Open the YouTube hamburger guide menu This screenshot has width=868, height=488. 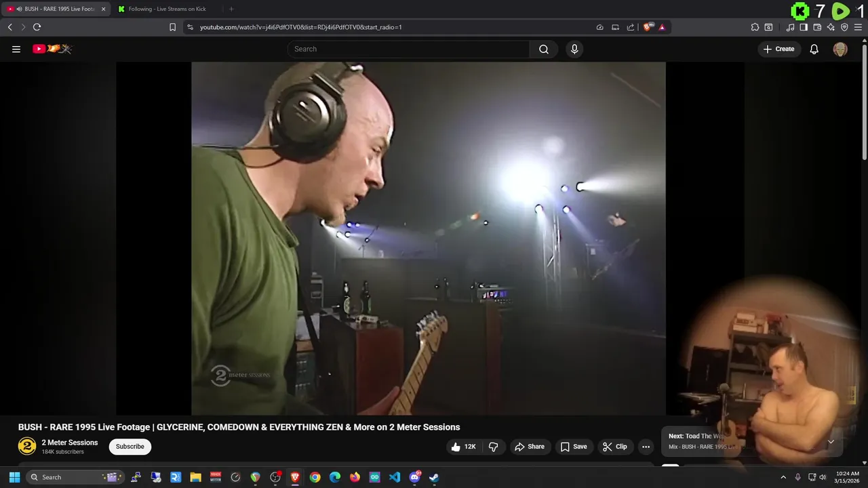point(16,49)
